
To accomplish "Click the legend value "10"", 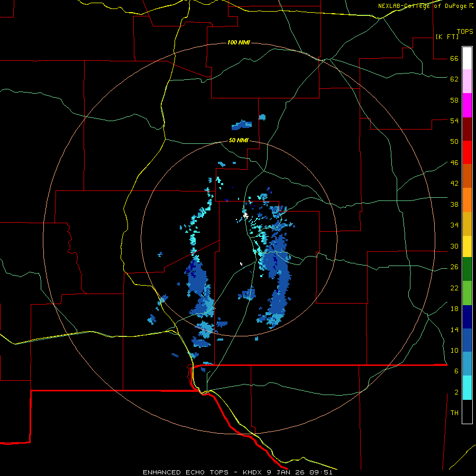I will tap(454, 351).
